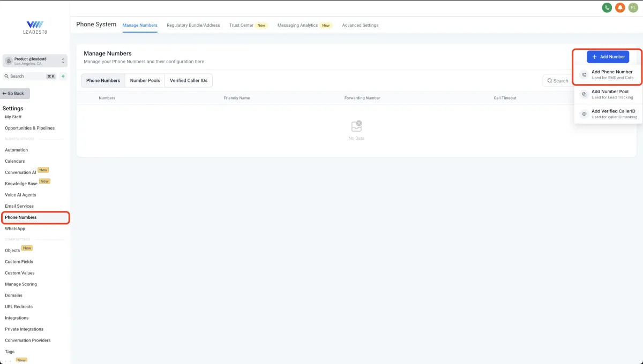Open WhatsApp settings
Viewport: 643px width, 364px height.
15,229
